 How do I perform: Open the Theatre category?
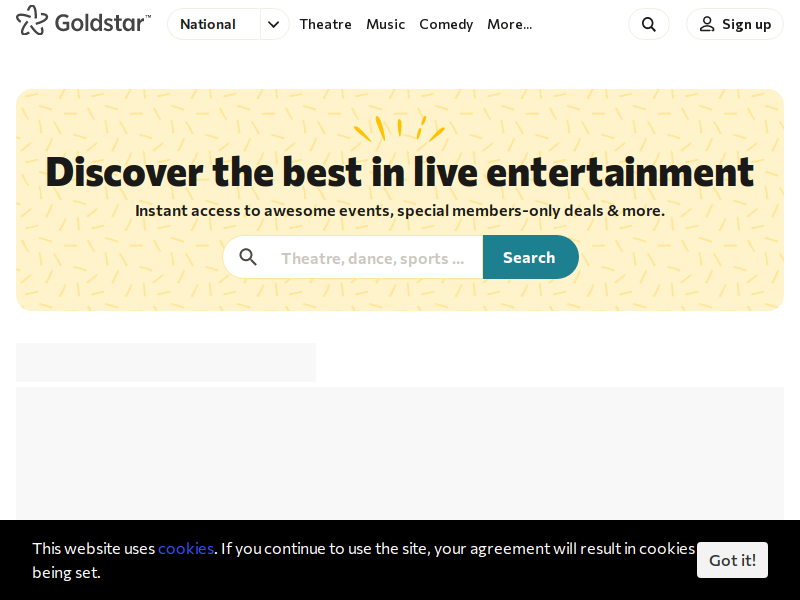[x=326, y=24]
